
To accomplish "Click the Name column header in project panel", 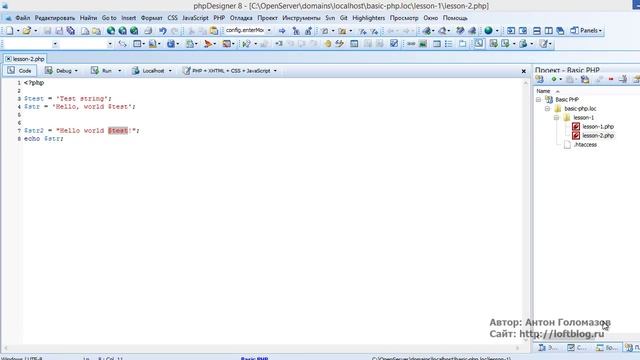I will pos(543,91).
